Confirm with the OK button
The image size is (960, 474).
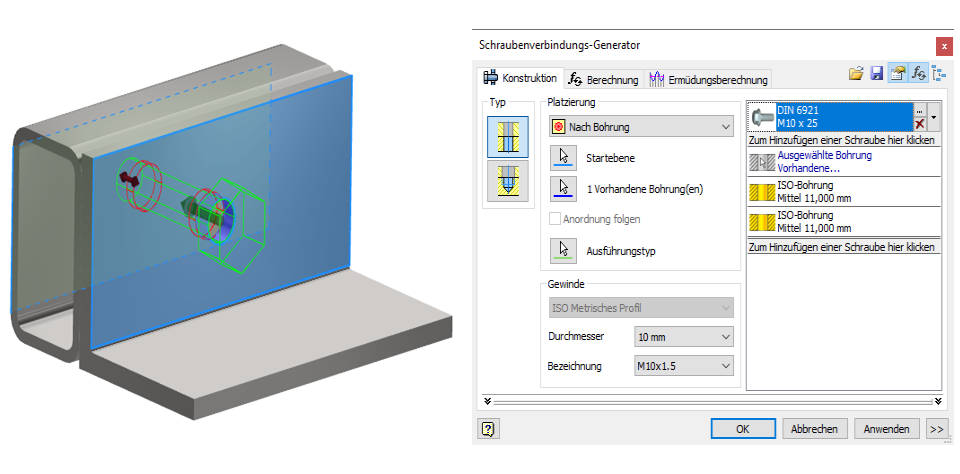(x=743, y=429)
